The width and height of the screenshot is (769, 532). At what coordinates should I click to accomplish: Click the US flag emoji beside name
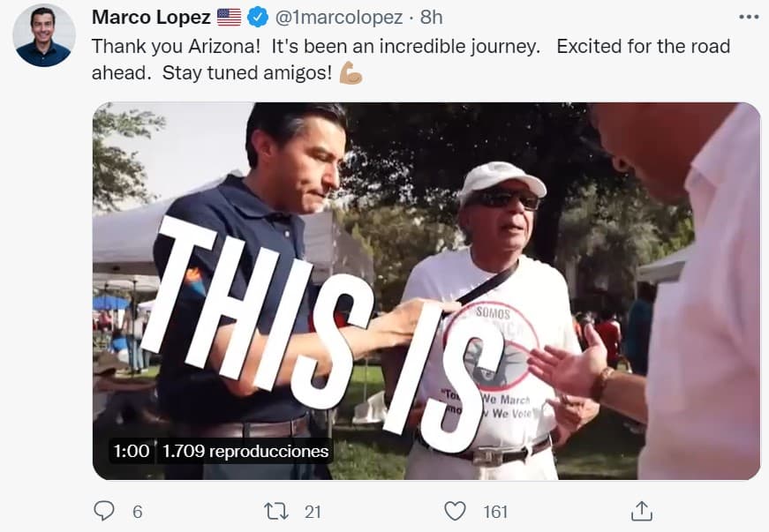(x=229, y=17)
